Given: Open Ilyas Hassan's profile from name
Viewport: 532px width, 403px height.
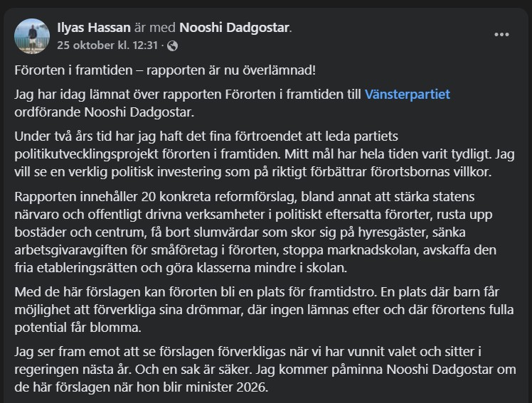Looking at the screenshot, I should pos(93,28).
